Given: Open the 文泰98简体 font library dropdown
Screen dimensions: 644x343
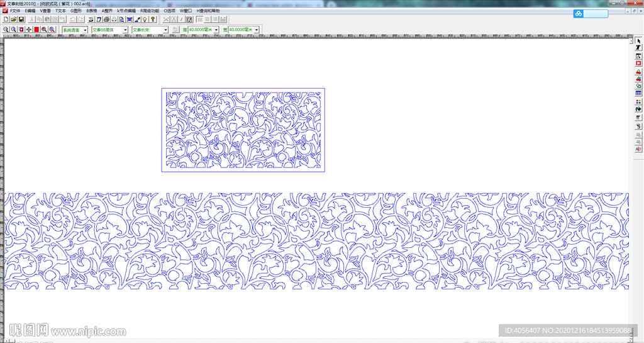Looking at the screenshot, I should pos(125,30).
